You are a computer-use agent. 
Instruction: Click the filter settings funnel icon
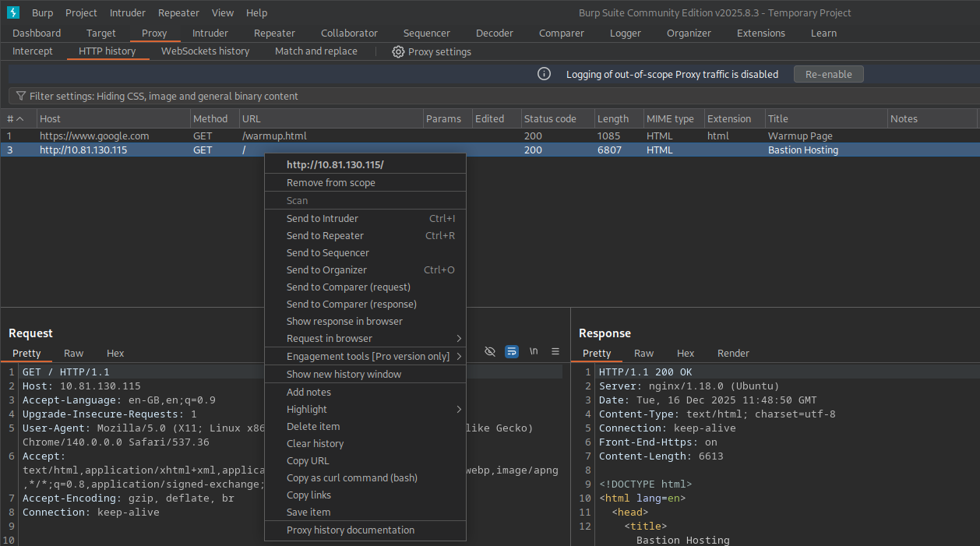pos(20,96)
